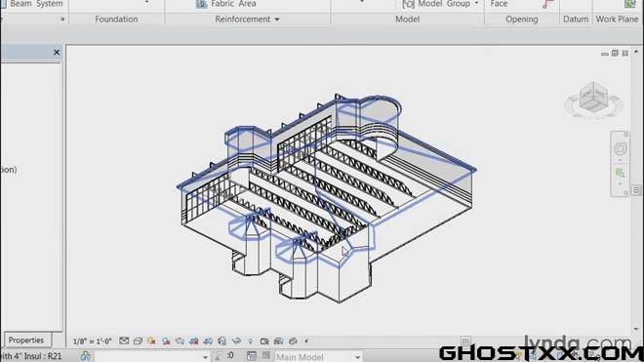The image size is (644, 362).
Task: Open Zoom options dropdown arrow on navigation bar
Action: pos(621,184)
